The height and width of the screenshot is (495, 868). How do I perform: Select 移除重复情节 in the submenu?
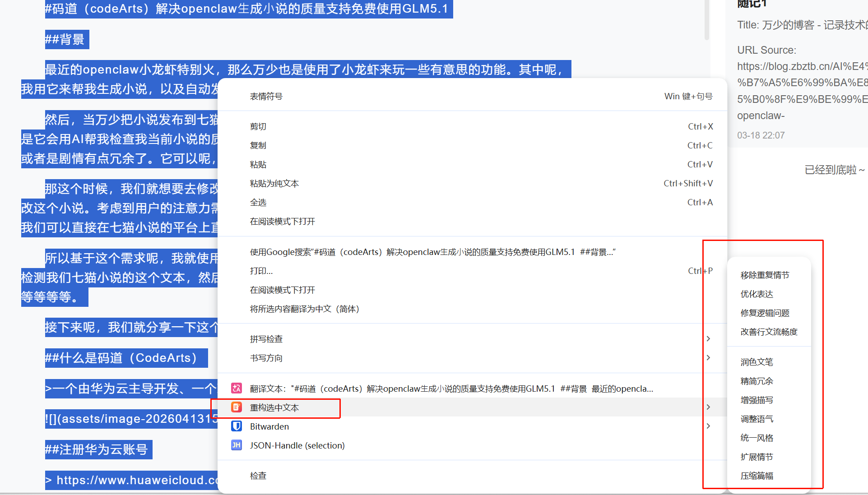765,275
